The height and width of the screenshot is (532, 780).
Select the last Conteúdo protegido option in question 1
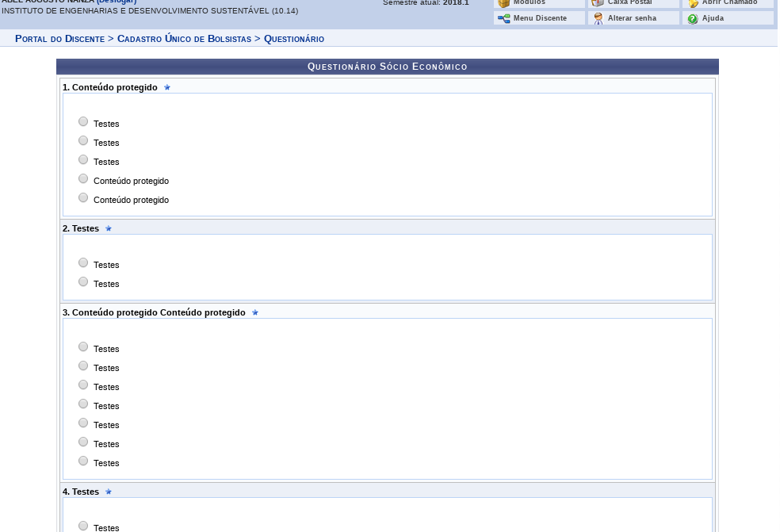(x=83, y=197)
